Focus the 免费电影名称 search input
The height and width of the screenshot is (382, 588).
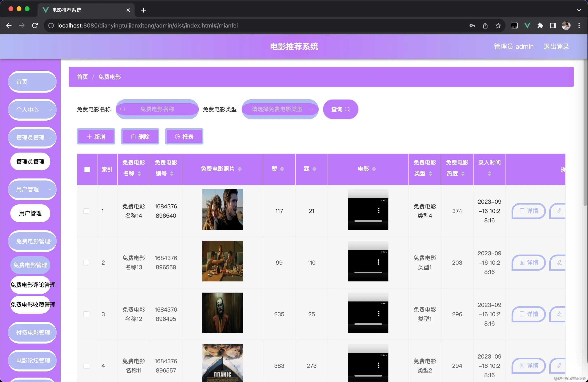157,109
